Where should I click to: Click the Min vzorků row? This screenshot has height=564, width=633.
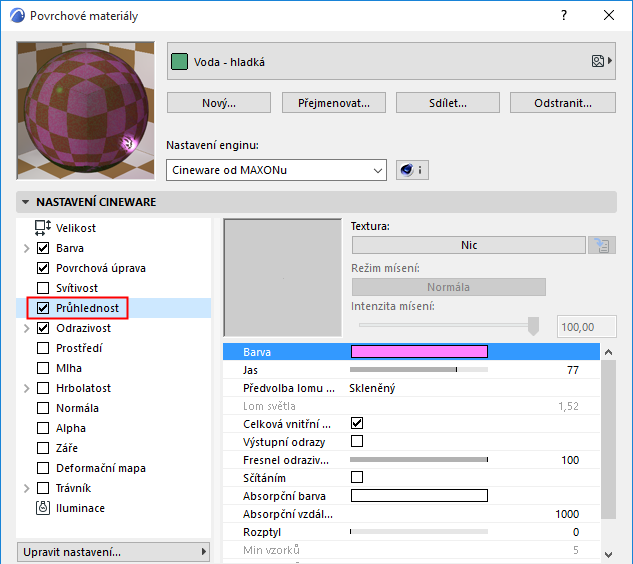(411, 550)
